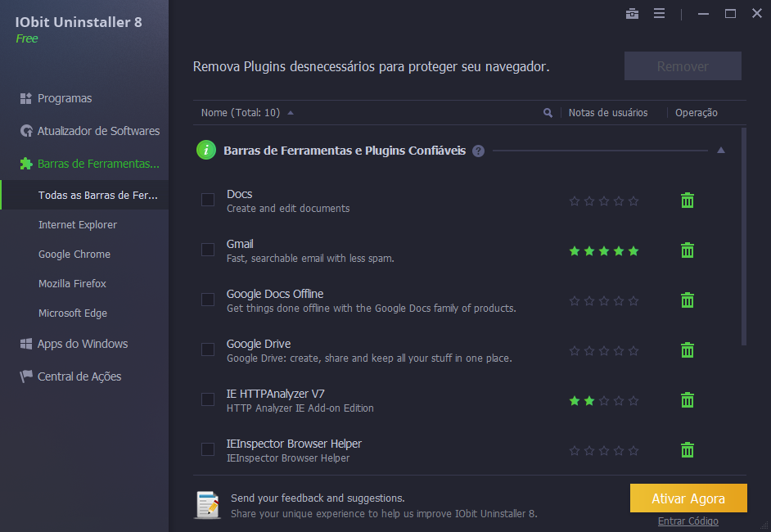Click the Operação column header
The width and height of the screenshot is (771, 532).
pyautogui.click(x=697, y=113)
